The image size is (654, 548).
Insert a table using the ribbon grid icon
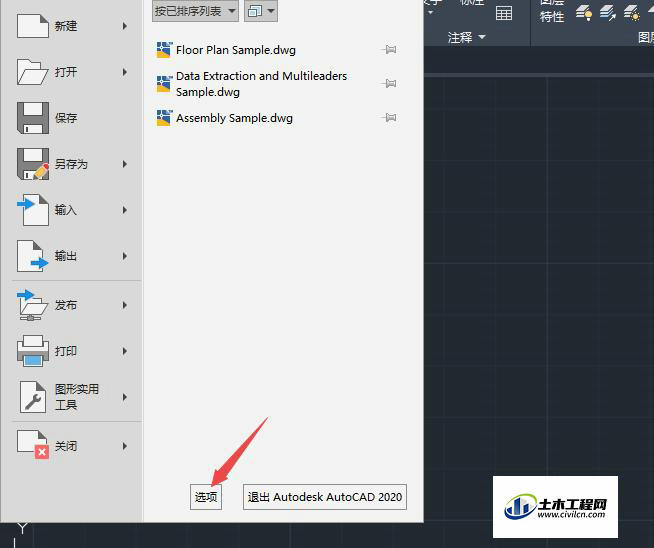tap(504, 13)
